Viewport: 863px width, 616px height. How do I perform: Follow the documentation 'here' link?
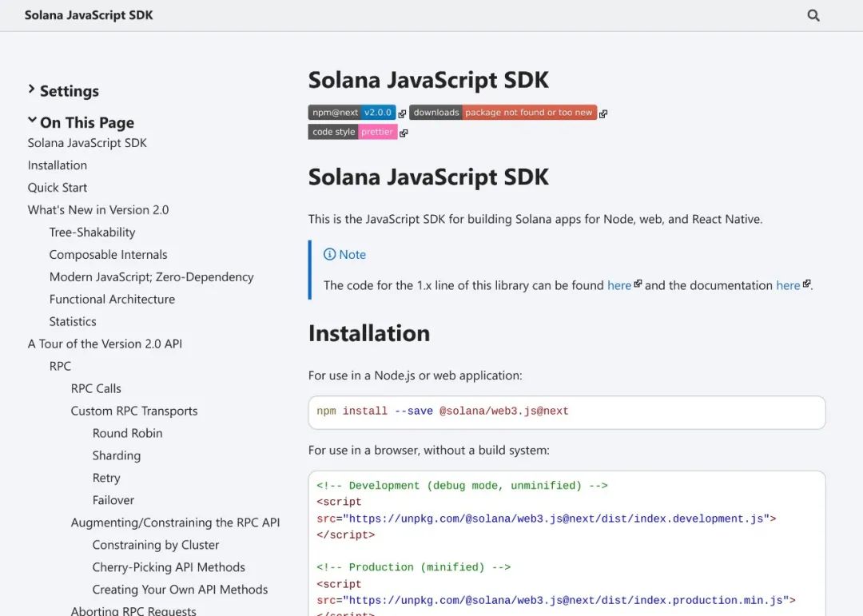pyautogui.click(x=788, y=285)
